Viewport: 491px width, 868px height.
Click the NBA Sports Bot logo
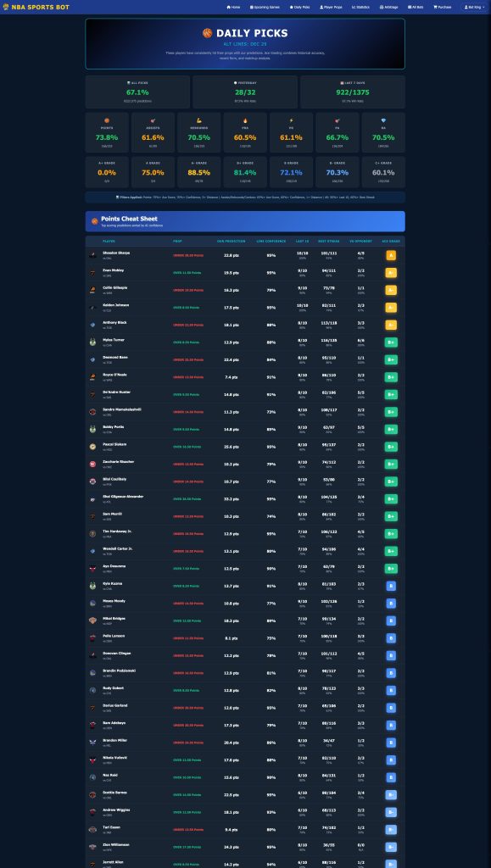tap(36, 7)
